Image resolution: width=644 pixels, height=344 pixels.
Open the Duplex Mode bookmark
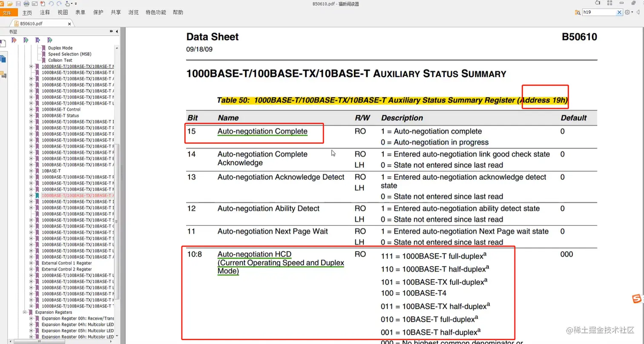pos(60,48)
